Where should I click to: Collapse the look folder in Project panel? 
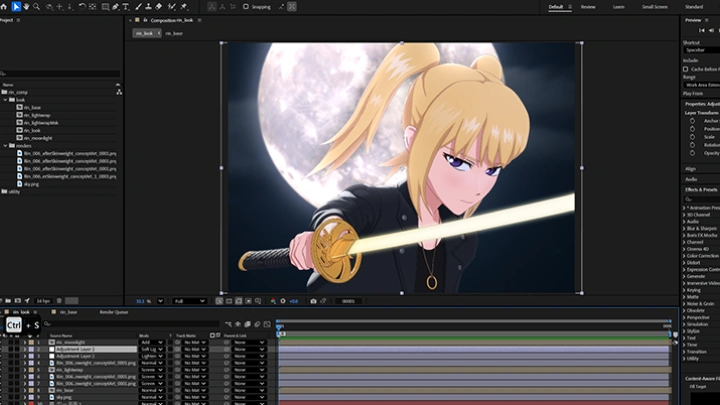click(x=6, y=100)
